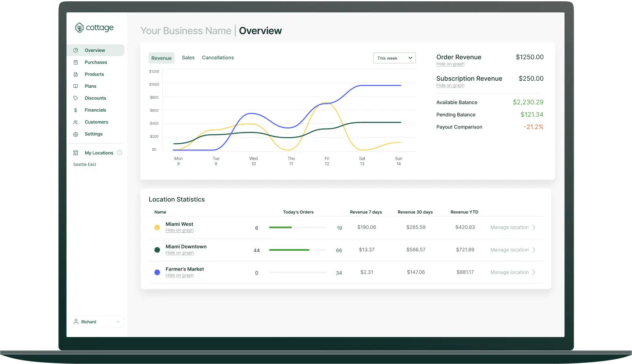Click the Discounts tag icon
This screenshot has height=364, width=632.
point(75,98)
